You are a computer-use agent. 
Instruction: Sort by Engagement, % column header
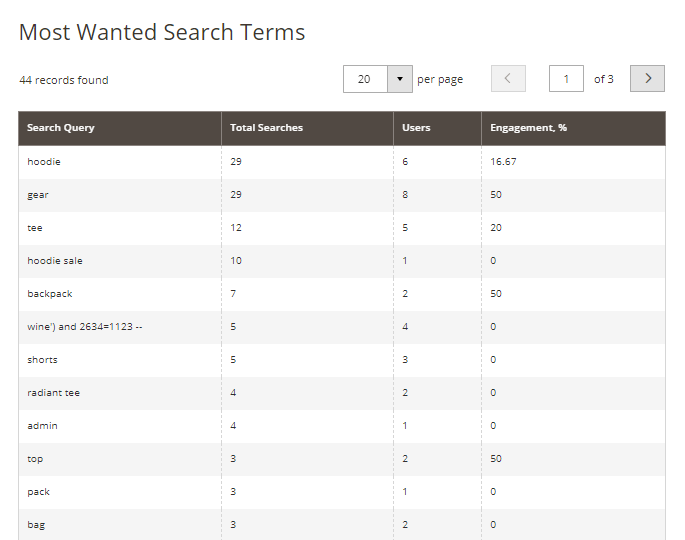click(x=528, y=128)
